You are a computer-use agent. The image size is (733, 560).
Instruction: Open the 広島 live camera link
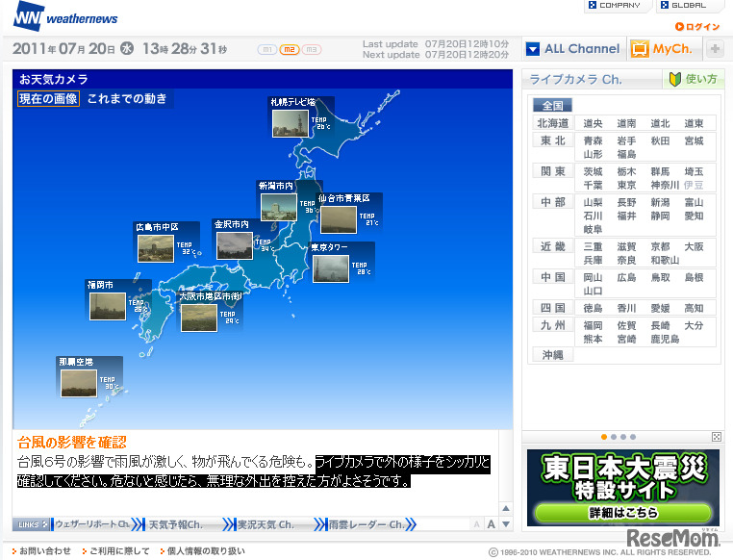(x=626, y=277)
